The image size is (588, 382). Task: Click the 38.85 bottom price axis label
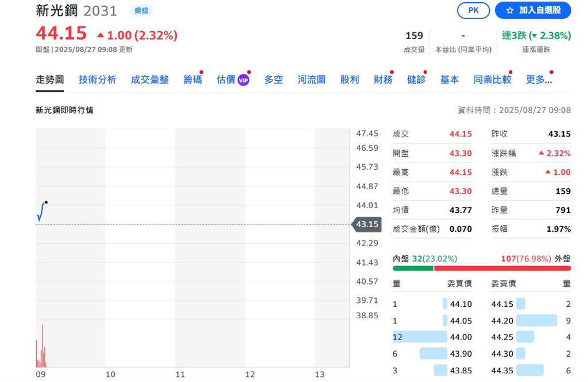pos(367,315)
